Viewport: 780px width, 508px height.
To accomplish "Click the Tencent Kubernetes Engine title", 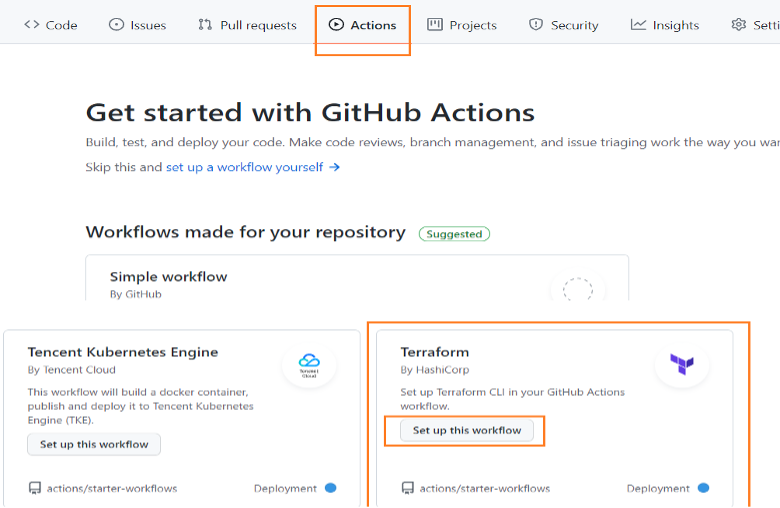I will pyautogui.click(x=123, y=352).
